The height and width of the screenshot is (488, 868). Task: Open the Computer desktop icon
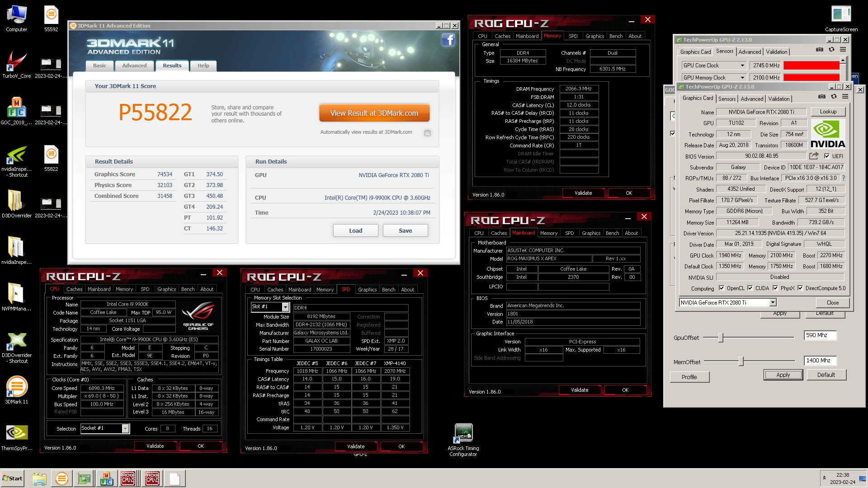pyautogui.click(x=17, y=19)
